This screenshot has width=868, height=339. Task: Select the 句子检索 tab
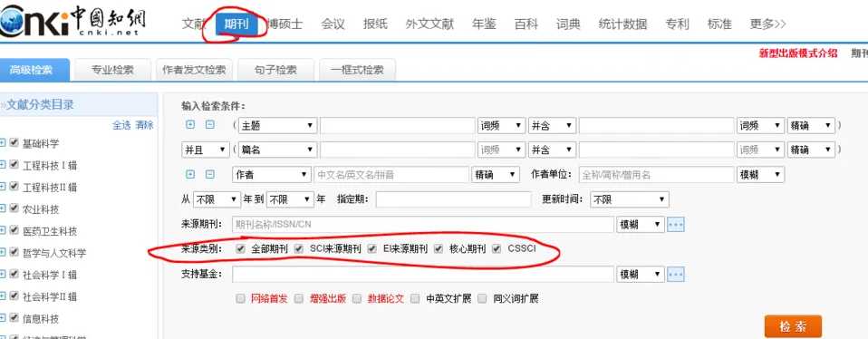click(275, 70)
